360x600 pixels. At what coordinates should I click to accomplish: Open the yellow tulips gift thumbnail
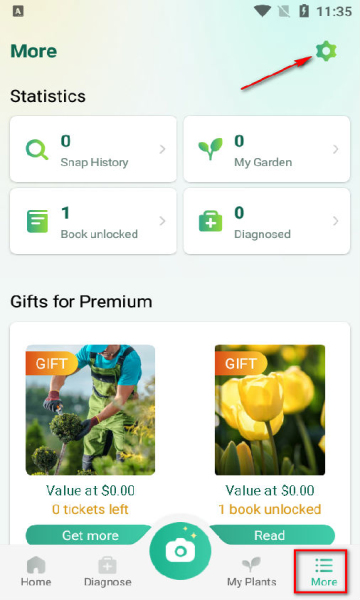coord(270,410)
